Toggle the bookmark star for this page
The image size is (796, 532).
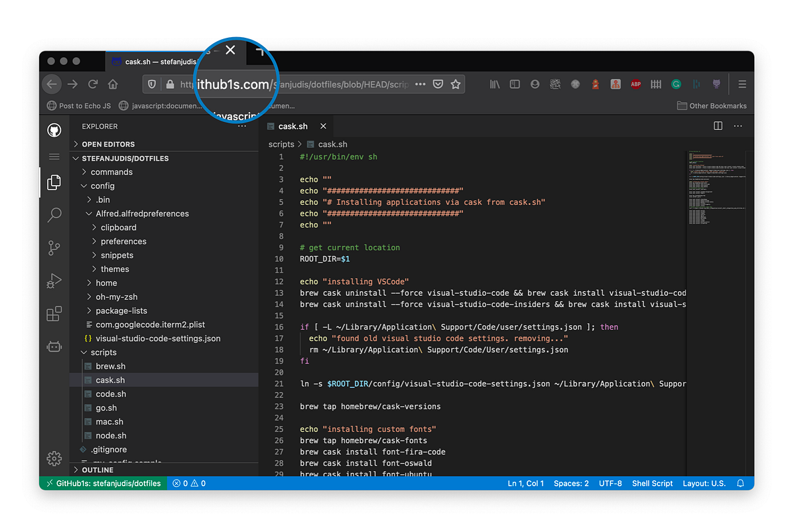(x=456, y=84)
